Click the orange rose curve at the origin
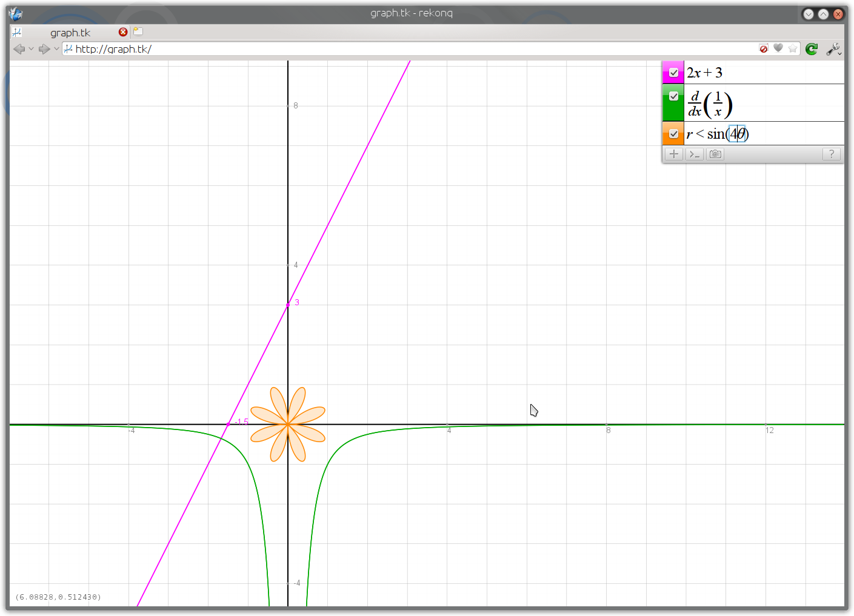The image size is (854, 616). click(x=288, y=425)
